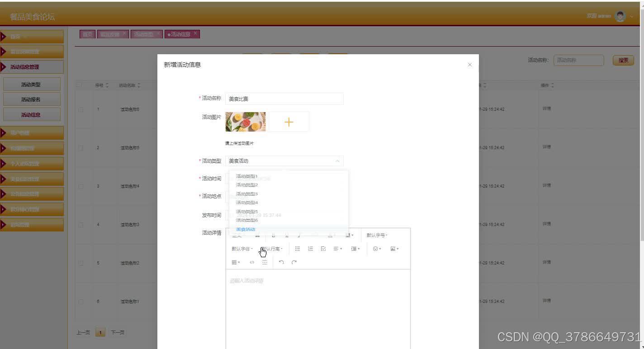Open the emoji picker in editor toolbar
644x349 pixels.
click(x=377, y=249)
